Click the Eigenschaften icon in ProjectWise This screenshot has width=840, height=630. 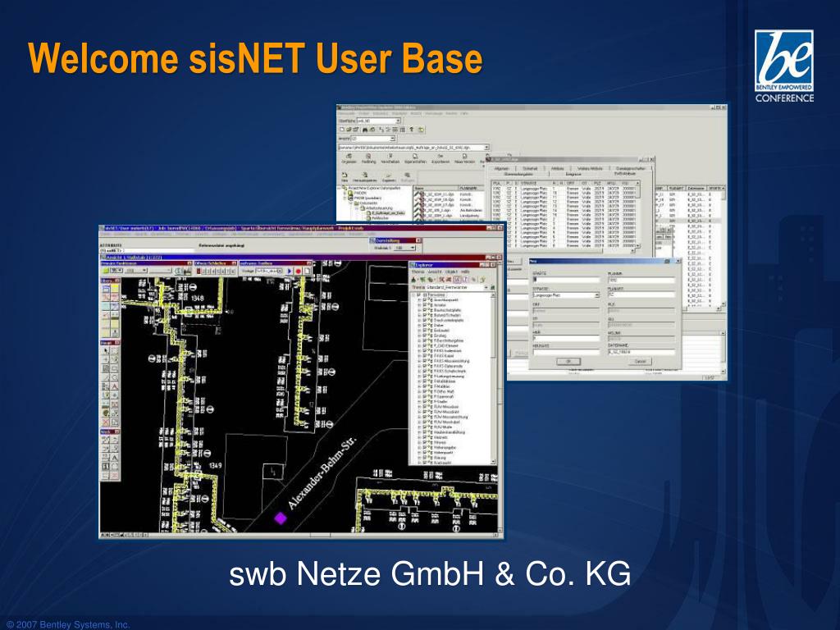point(415,158)
